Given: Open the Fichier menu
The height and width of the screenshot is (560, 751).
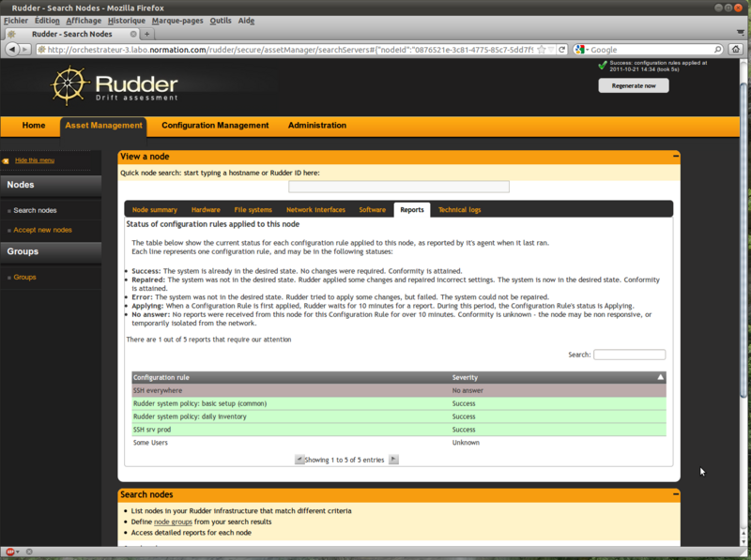Looking at the screenshot, I should (x=16, y=21).
